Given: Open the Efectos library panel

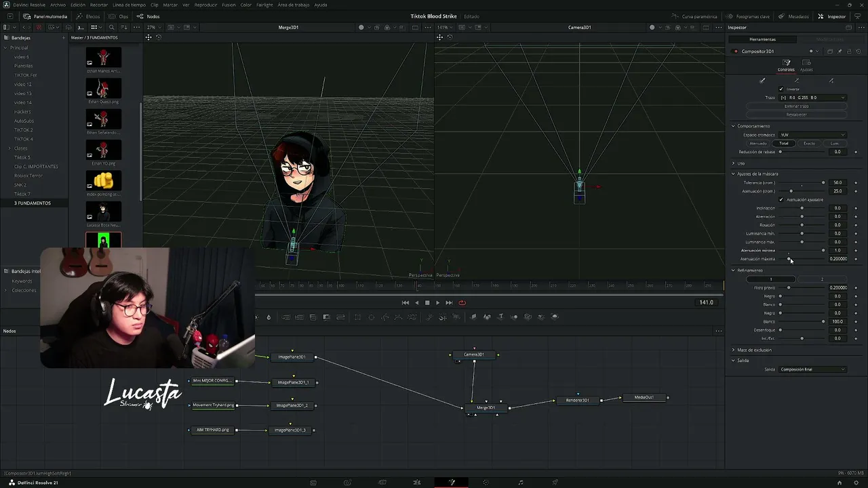Looking at the screenshot, I should 88,16.
